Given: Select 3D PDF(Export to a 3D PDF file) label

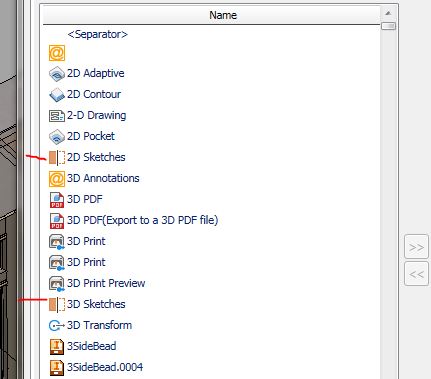Looking at the screenshot, I should 142,220.
